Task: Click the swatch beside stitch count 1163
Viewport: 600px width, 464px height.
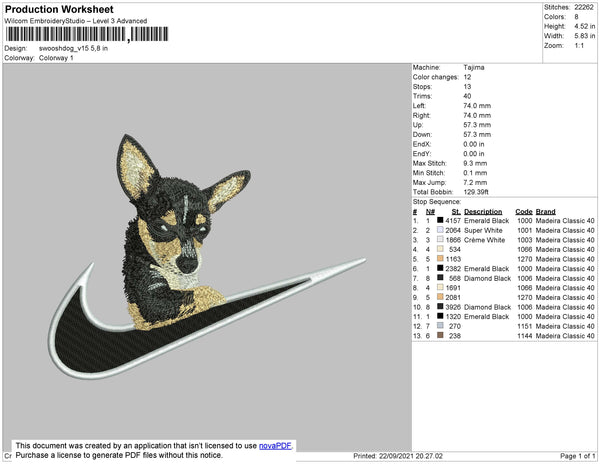Action: [440, 259]
